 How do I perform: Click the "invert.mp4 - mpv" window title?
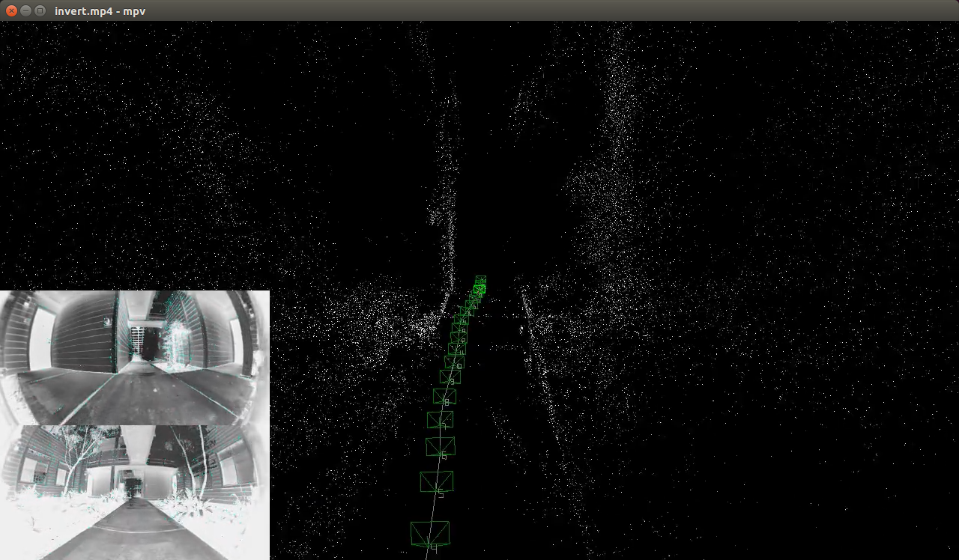(100, 11)
